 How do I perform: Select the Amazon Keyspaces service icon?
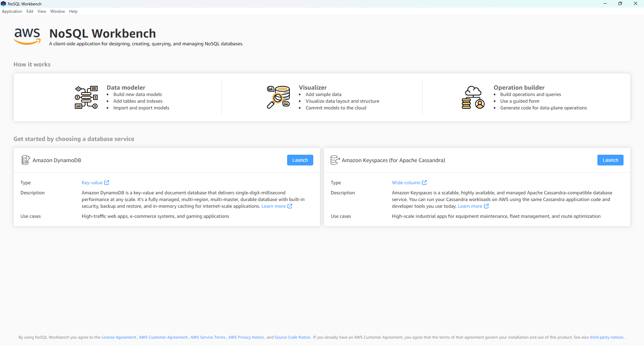coord(335,160)
